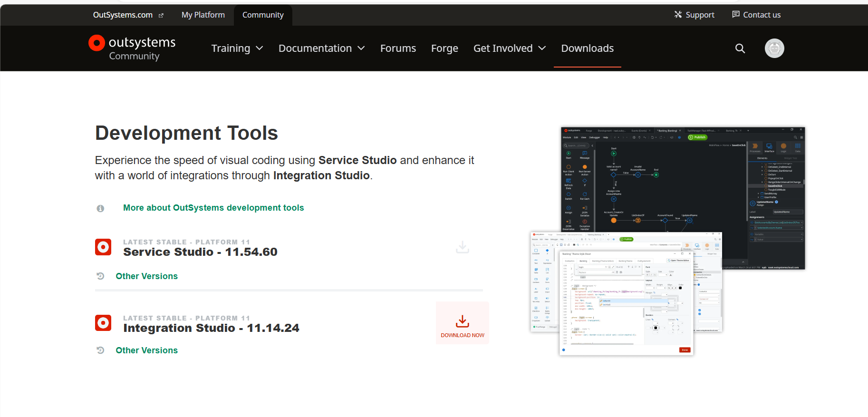Click the search magnifier icon
Screen dimensions: 868x417
tap(740, 48)
